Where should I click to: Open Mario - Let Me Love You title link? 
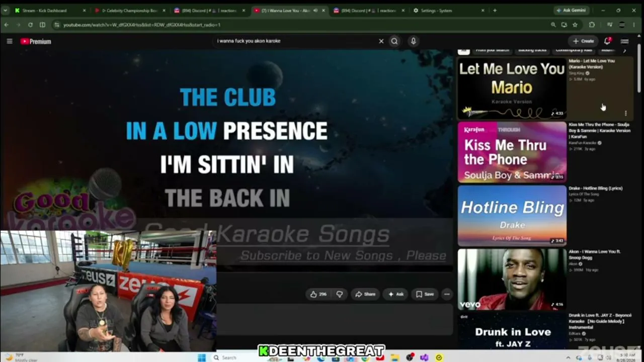coord(592,64)
